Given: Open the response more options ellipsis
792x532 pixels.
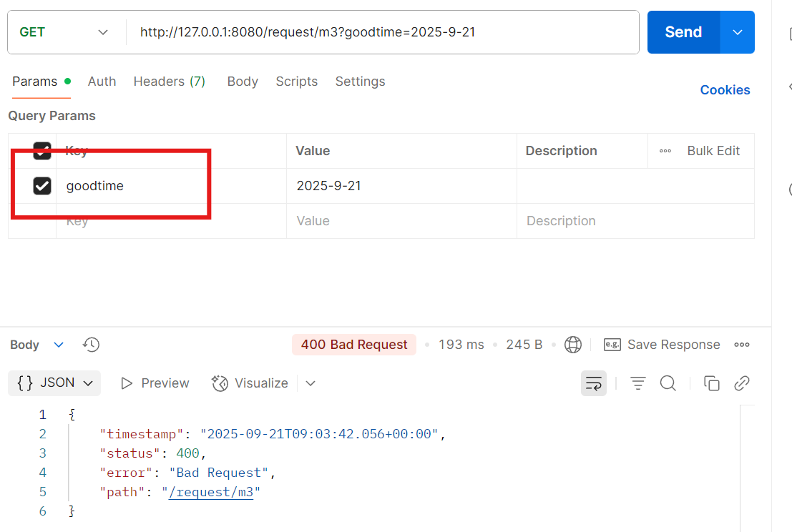Looking at the screenshot, I should click(x=741, y=345).
